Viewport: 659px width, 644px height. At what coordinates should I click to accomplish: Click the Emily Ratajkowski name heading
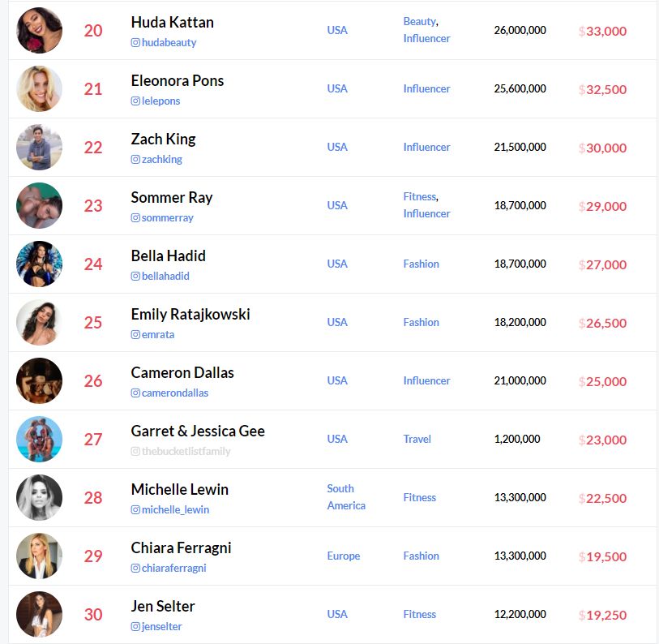(x=190, y=314)
